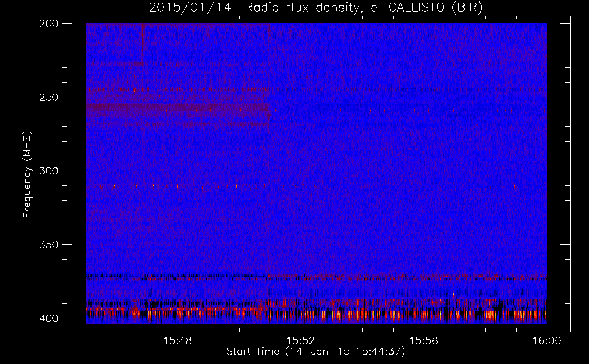
Task: Click the "Frequency (MHZ)" axis label
Action: tap(27, 174)
